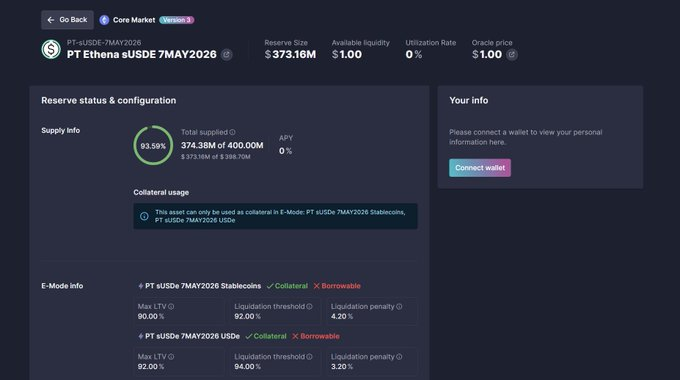Connect wallet in Your info panel

tap(480, 168)
